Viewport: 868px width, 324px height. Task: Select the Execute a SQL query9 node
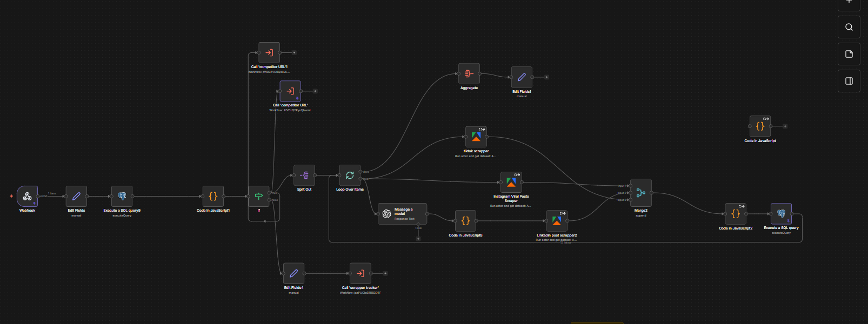coord(122,197)
